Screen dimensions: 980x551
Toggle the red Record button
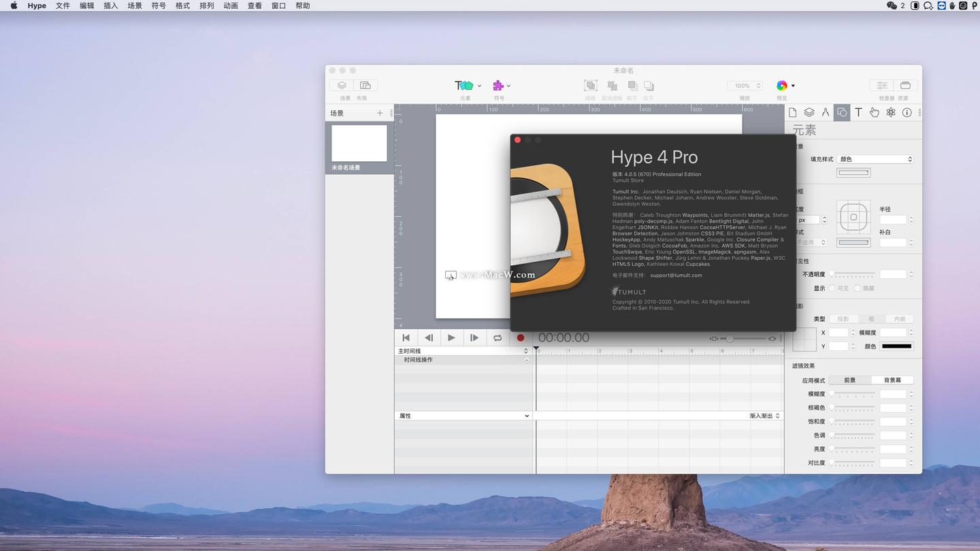point(521,337)
